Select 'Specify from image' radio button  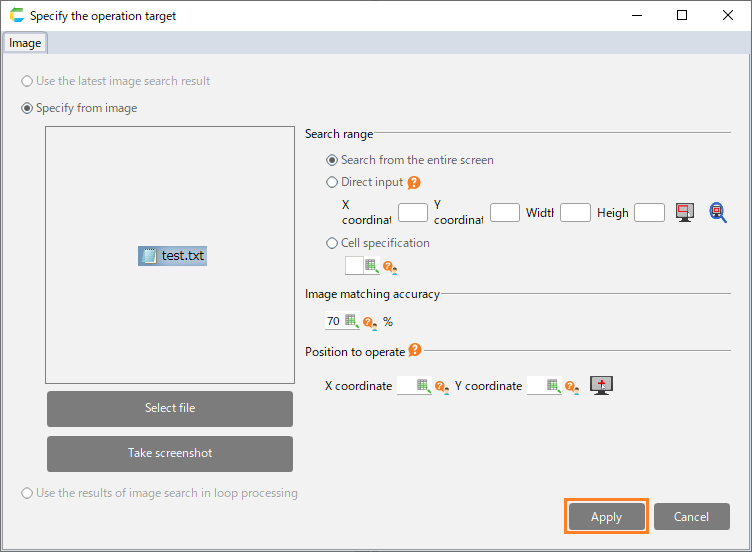[27, 108]
